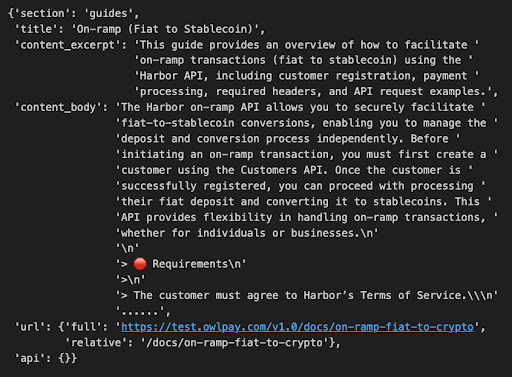The image size is (512, 377).
Task: Click the '......' truncated text line
Action: pyautogui.click(x=140, y=312)
